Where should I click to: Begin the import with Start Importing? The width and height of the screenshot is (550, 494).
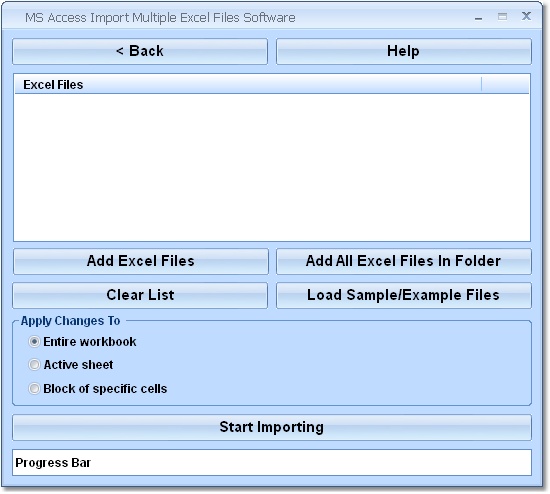(x=272, y=427)
